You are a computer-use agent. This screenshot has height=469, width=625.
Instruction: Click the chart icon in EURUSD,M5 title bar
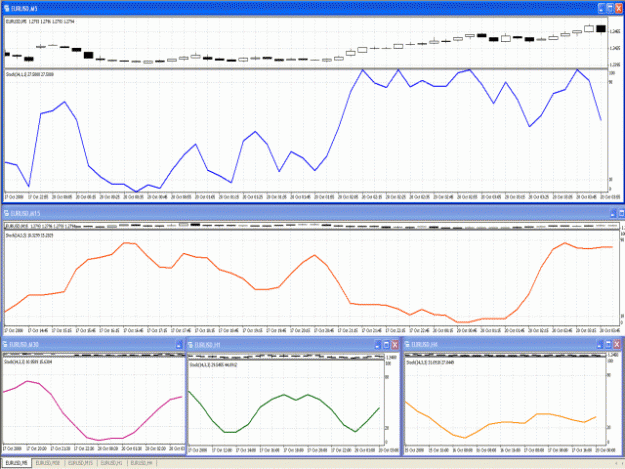click(6, 8)
